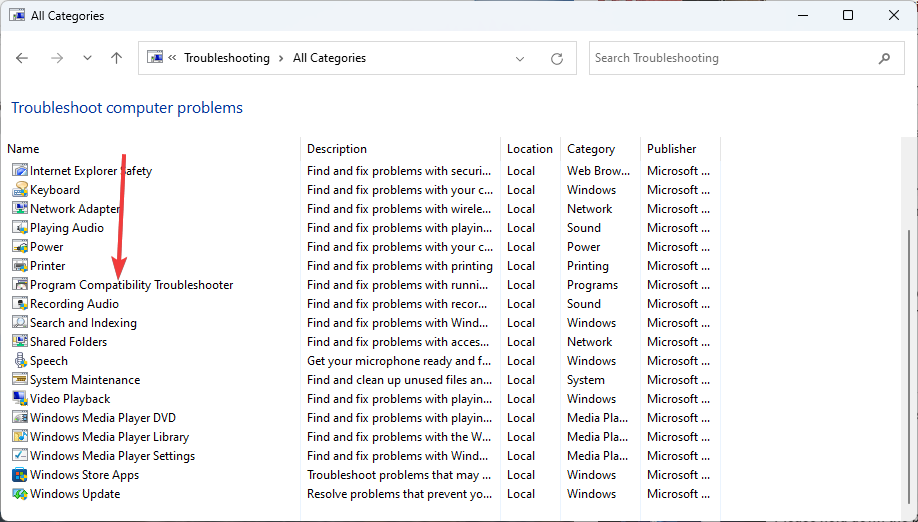918x522 pixels.
Task: Open the Windows Update troubleshooter
Action: tap(75, 494)
